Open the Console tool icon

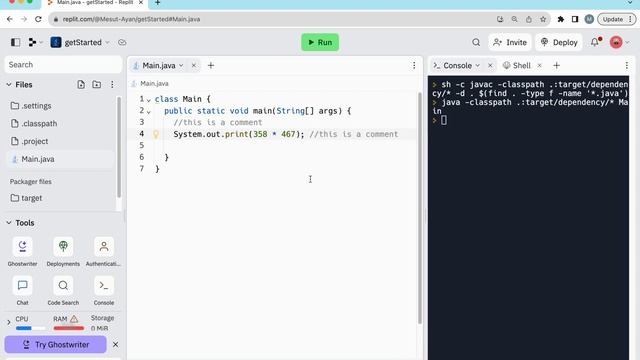click(x=104, y=291)
